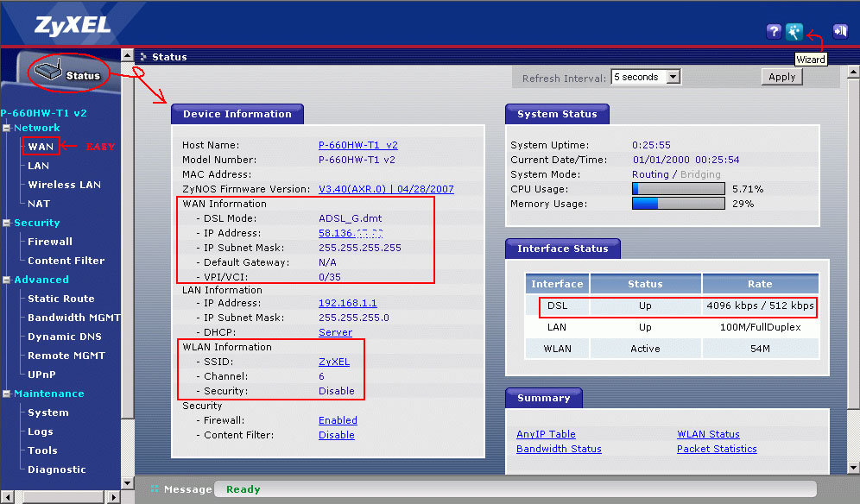860x504 pixels.
Task: Click the Logout icon at top right
Action: pyautogui.click(x=839, y=32)
